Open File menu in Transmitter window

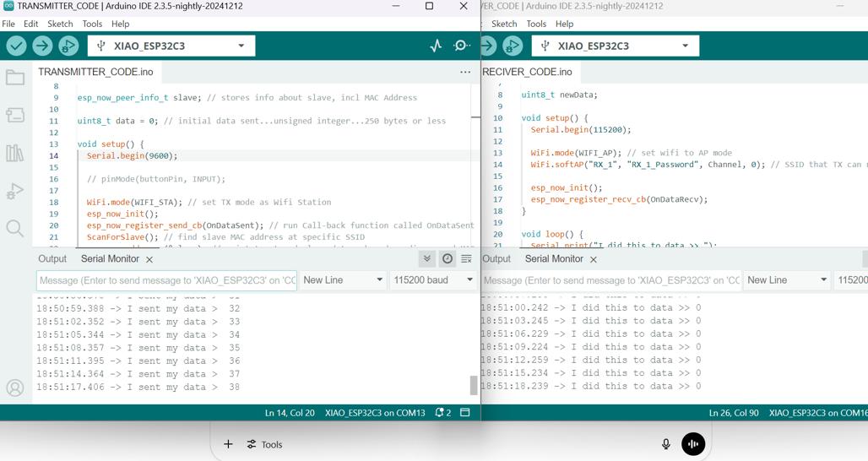[8, 24]
